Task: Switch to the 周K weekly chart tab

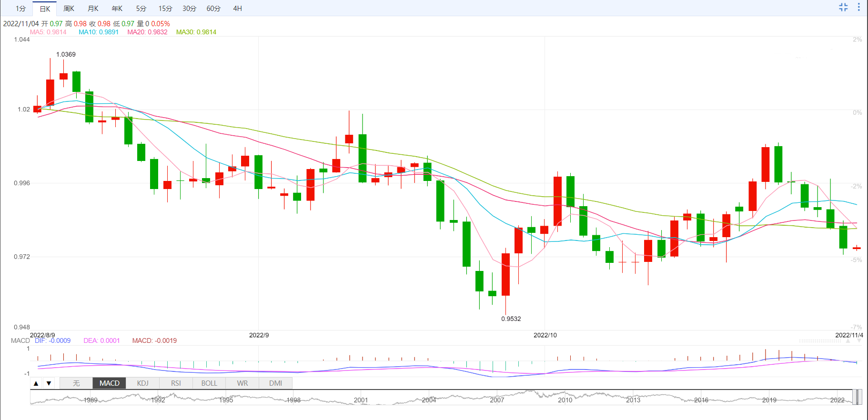Action: [x=69, y=9]
